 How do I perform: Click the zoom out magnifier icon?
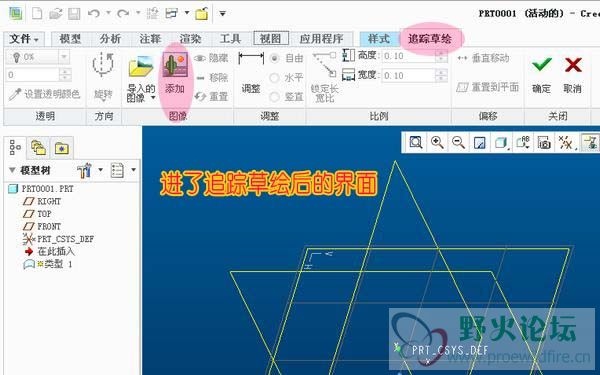[x=458, y=142]
